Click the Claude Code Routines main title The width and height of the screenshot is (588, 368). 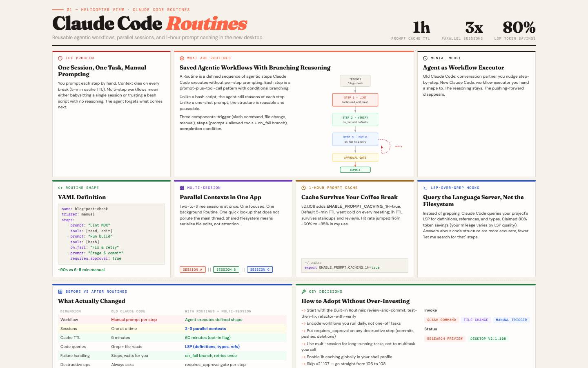[150, 23]
